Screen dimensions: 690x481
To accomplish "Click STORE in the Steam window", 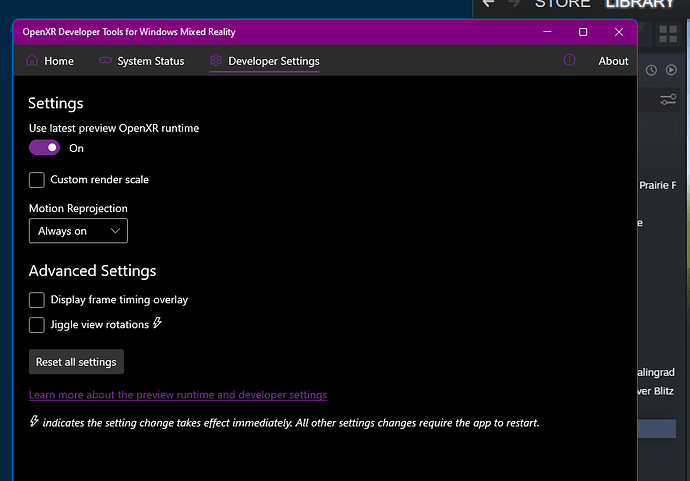I will pyautogui.click(x=562, y=4).
